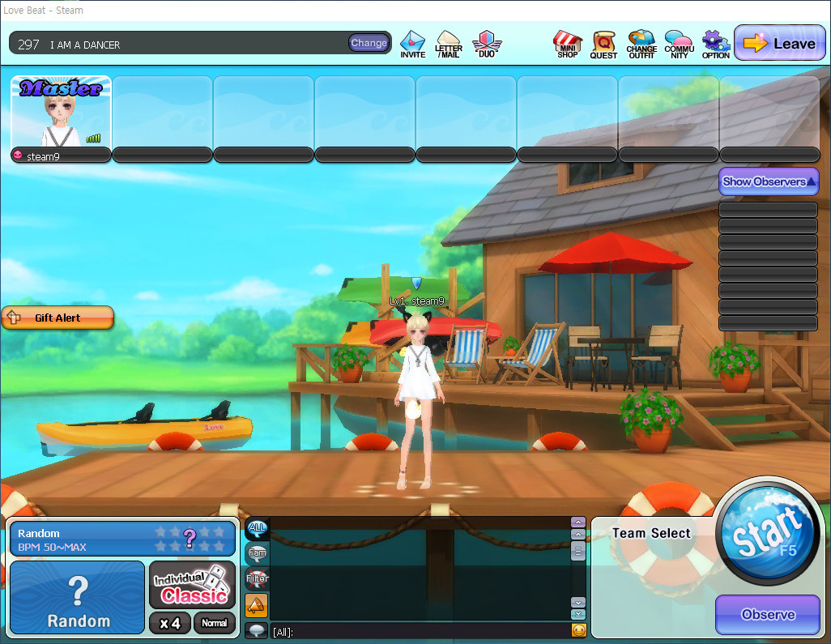
Task: Toggle the megaphone shout button
Action: [257, 605]
